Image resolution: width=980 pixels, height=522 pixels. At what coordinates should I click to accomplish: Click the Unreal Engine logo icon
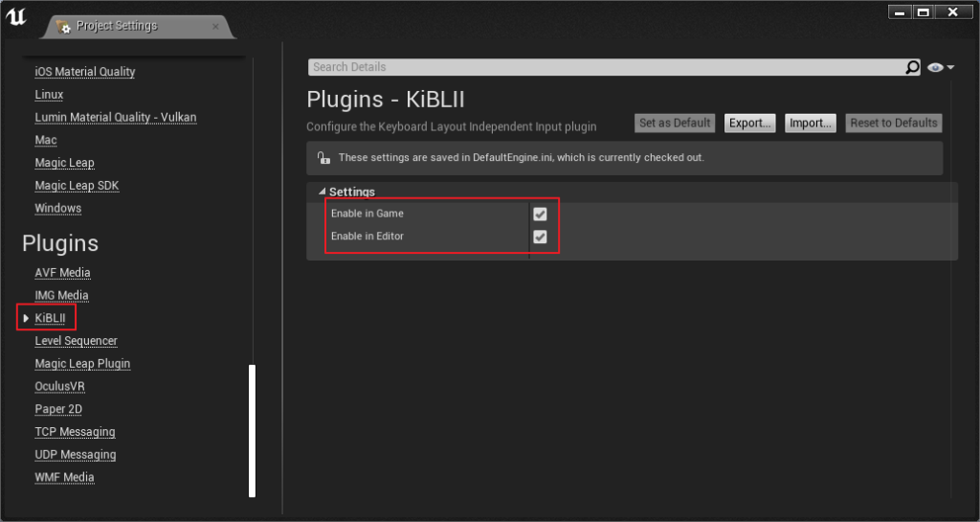pyautogui.click(x=15, y=16)
